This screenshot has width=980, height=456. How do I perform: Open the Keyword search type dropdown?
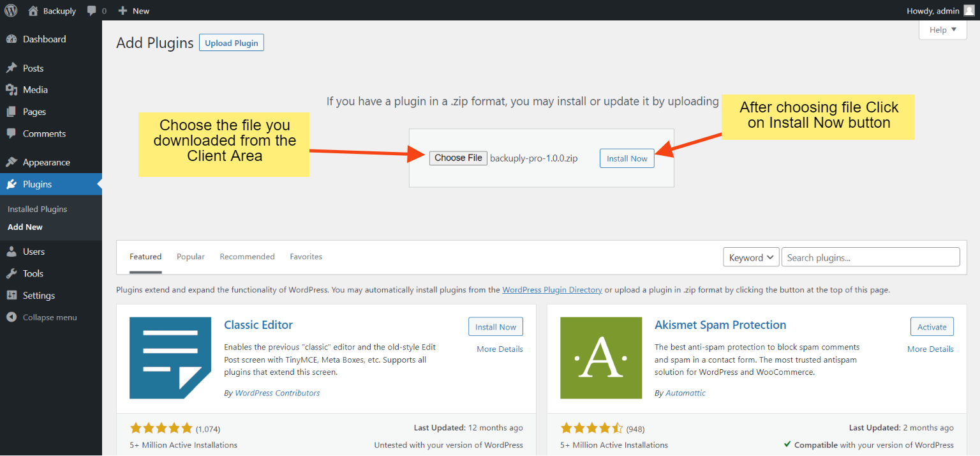click(750, 257)
